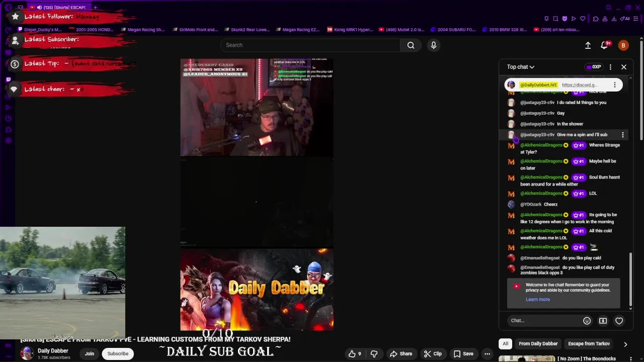The width and height of the screenshot is (644, 362).
Task: Open (498) Mullet 2.0 bookmark
Action: tap(401, 30)
